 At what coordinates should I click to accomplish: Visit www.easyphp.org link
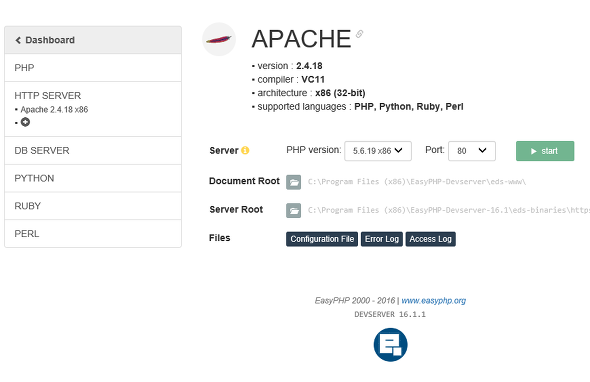[433, 300]
